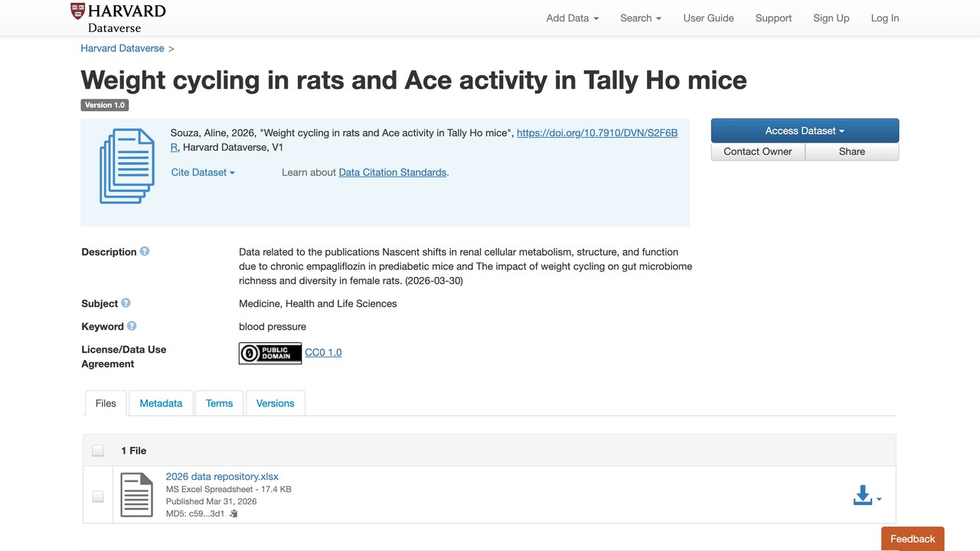
Task: Open the Data Citation Standards link
Action: [393, 172]
